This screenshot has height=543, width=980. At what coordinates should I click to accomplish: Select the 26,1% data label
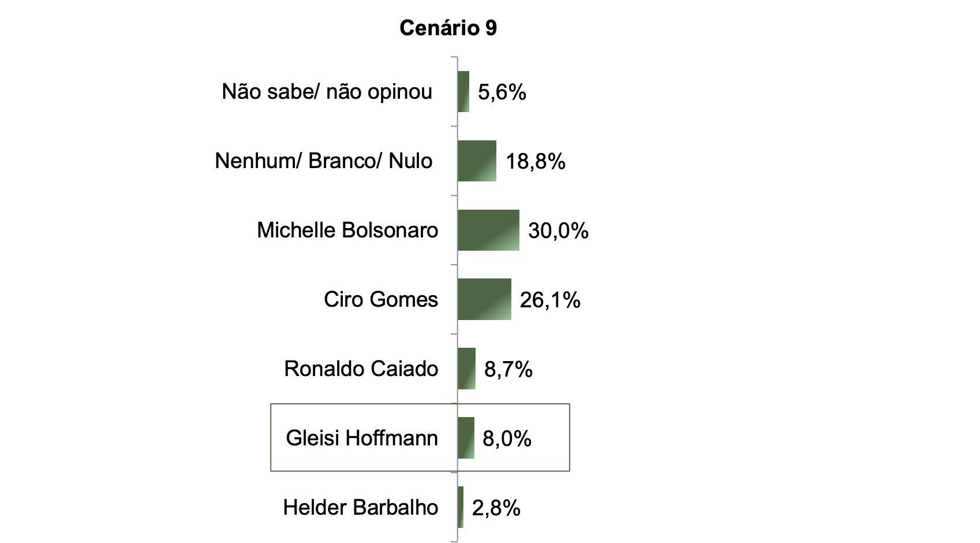tap(550, 300)
